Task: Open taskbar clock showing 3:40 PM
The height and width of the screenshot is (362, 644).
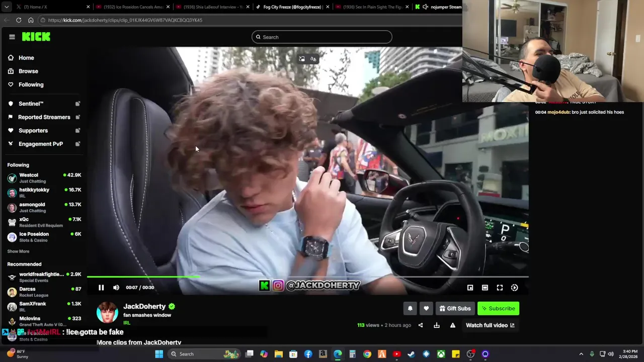Action: tap(630, 354)
